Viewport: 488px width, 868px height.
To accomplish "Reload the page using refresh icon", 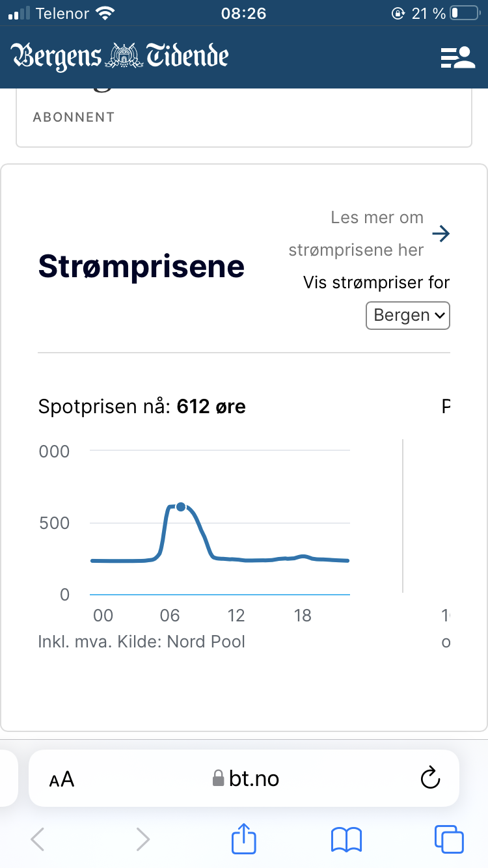I will point(430,778).
